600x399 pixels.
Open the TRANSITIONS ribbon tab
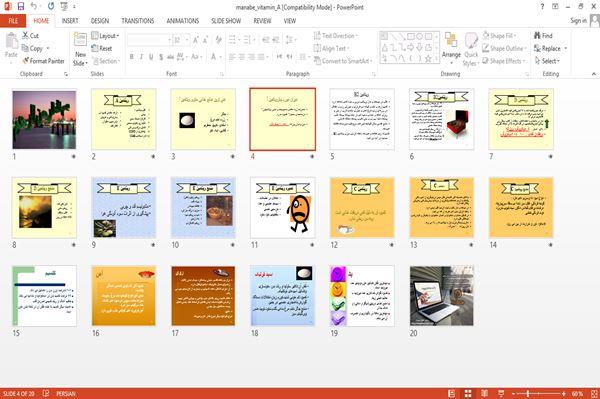(x=138, y=21)
